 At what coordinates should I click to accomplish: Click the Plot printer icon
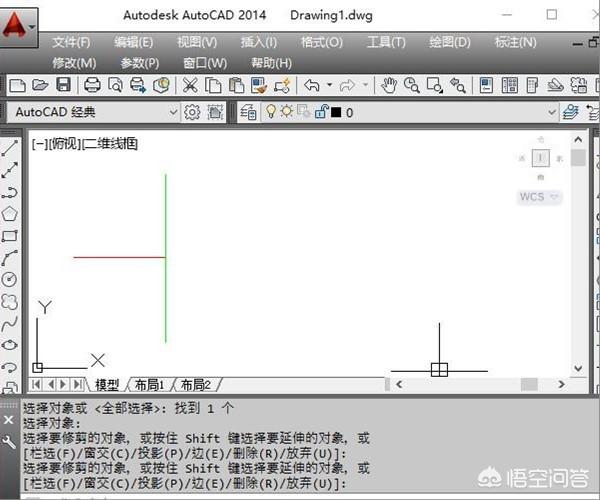coord(92,85)
